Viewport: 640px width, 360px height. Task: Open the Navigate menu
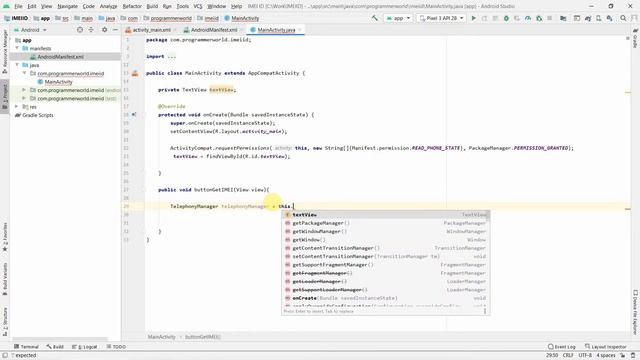point(67,7)
